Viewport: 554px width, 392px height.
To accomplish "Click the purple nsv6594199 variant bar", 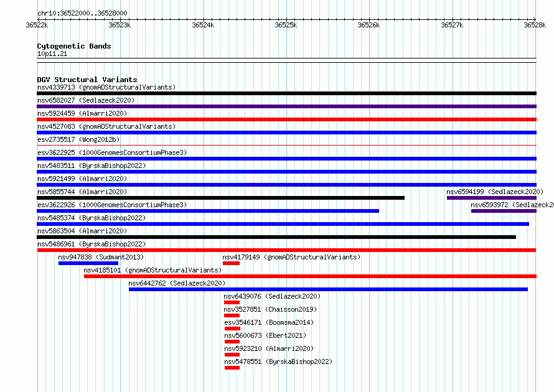I will [x=492, y=198].
